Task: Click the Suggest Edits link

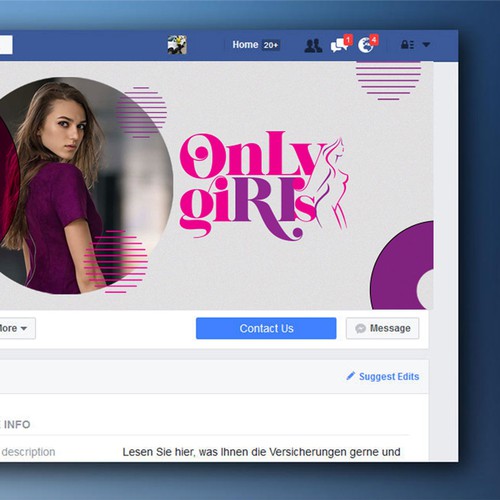Action: pyautogui.click(x=389, y=377)
